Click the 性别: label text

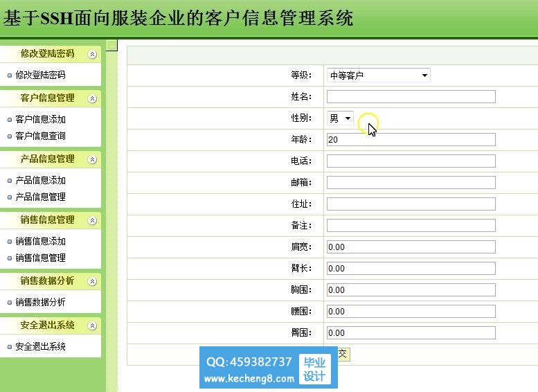pos(301,118)
